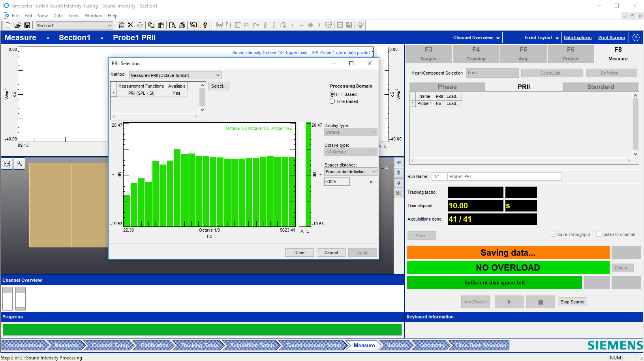Click the yellow question mark help icon
Screen dimensions: 644x361
(x=205, y=25)
